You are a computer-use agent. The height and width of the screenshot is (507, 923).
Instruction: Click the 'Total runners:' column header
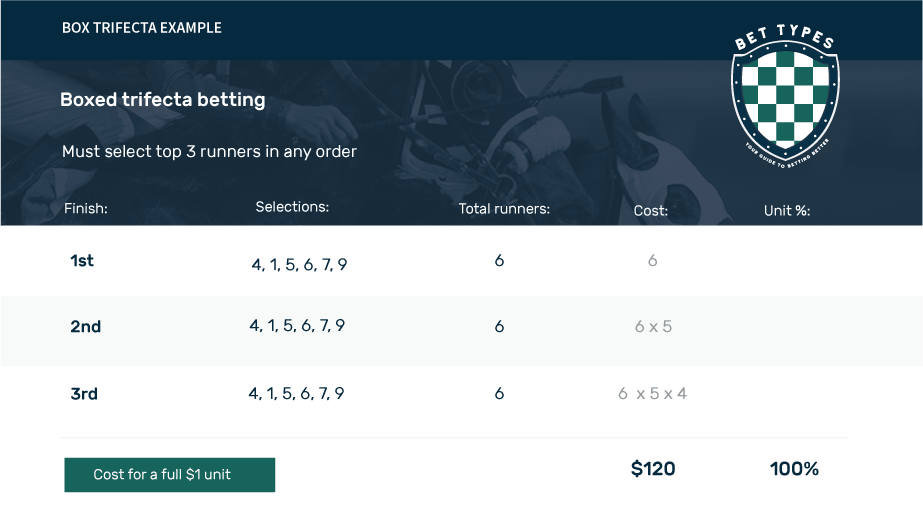pos(504,208)
